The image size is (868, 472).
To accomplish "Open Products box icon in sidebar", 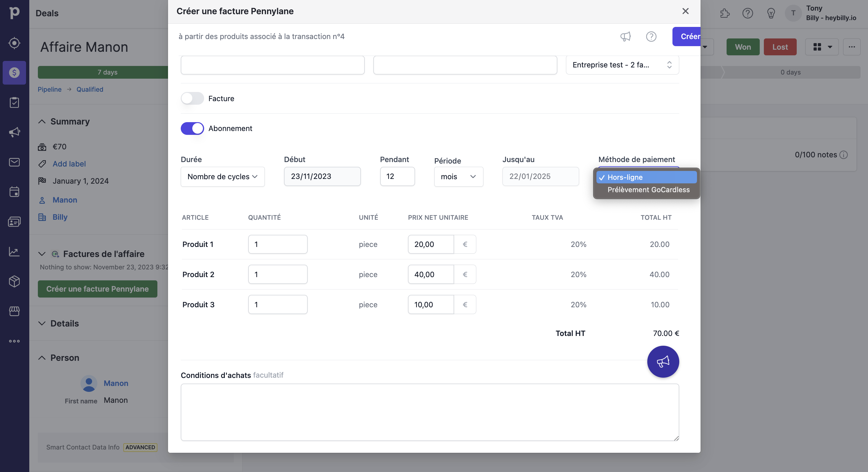I will click(x=14, y=281).
